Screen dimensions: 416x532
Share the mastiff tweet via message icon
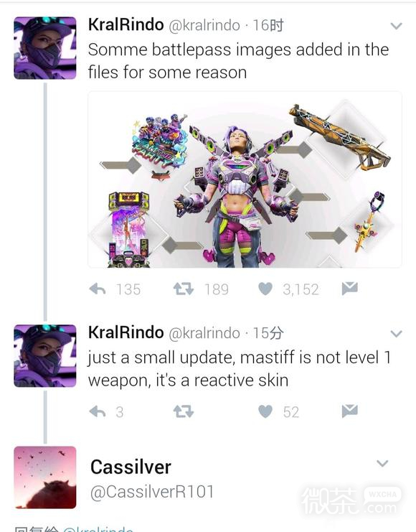[349, 411]
